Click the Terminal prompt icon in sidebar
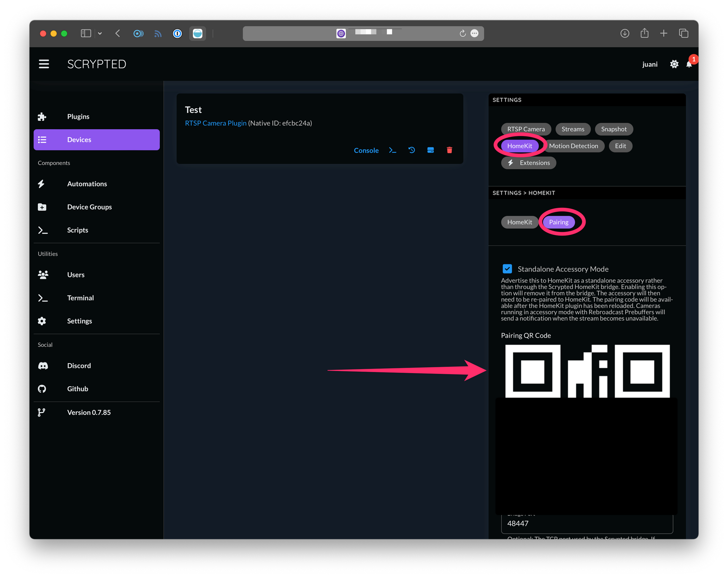This screenshot has width=728, height=578. coord(43,298)
